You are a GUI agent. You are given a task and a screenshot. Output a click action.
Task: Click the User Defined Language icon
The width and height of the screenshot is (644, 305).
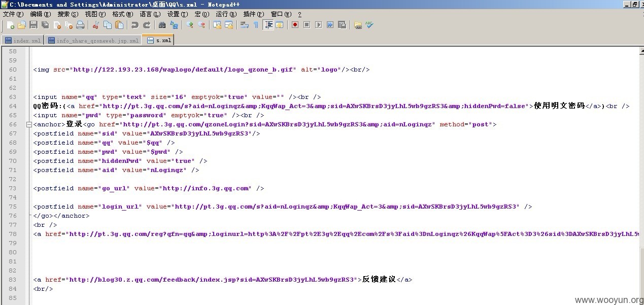point(279,25)
